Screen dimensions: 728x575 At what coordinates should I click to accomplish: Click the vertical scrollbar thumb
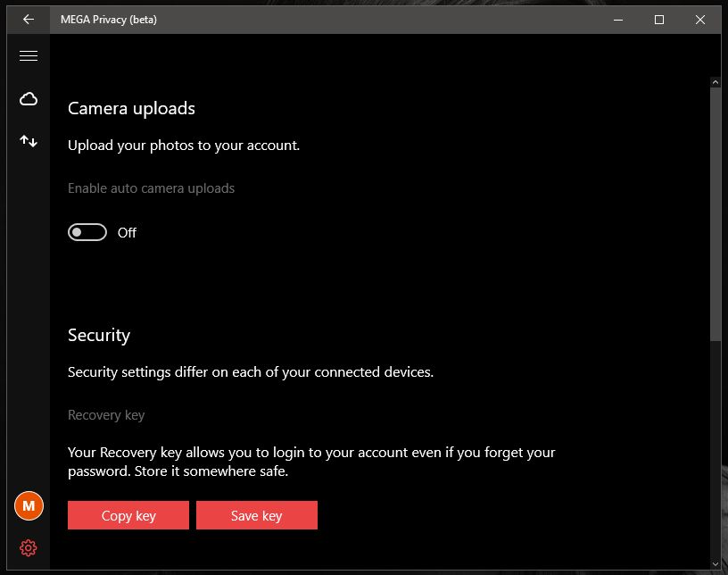715,213
